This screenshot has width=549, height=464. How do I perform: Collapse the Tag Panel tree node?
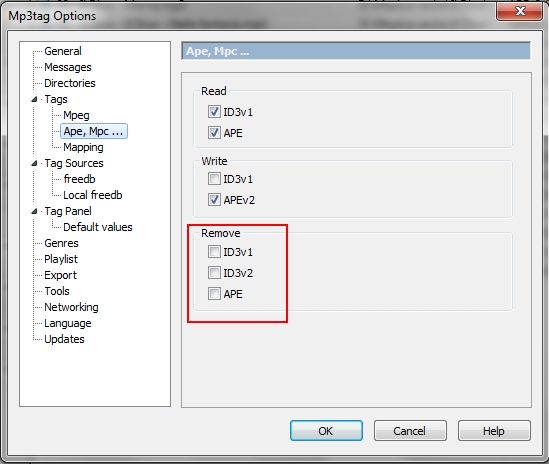point(34,212)
